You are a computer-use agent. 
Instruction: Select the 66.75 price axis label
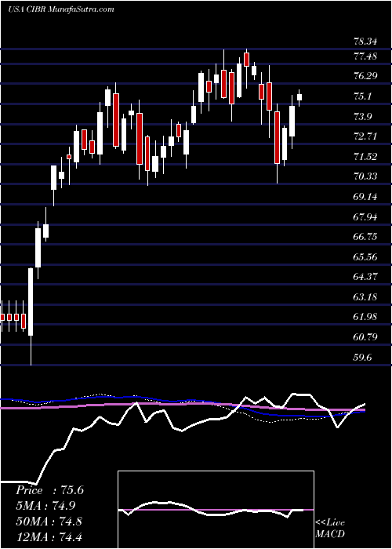tap(365, 237)
